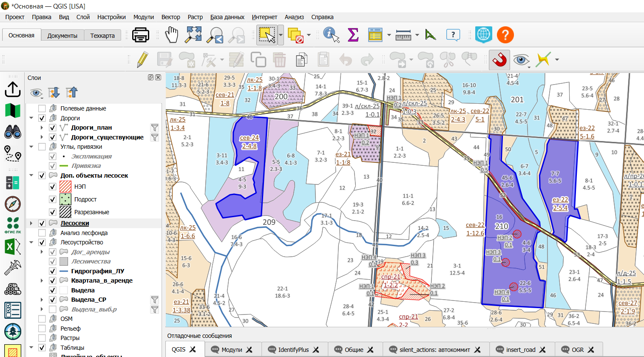Click the Print layout printer icon

[141, 35]
